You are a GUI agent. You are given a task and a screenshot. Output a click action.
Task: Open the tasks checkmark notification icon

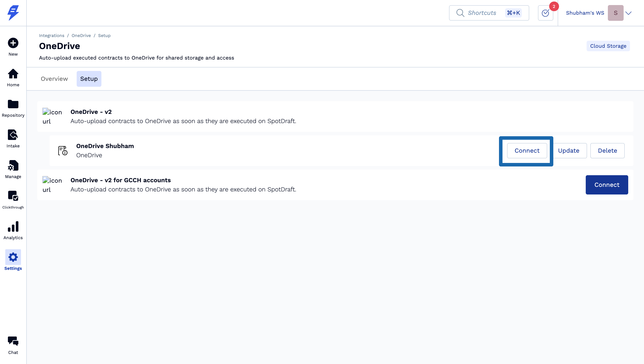(x=545, y=13)
